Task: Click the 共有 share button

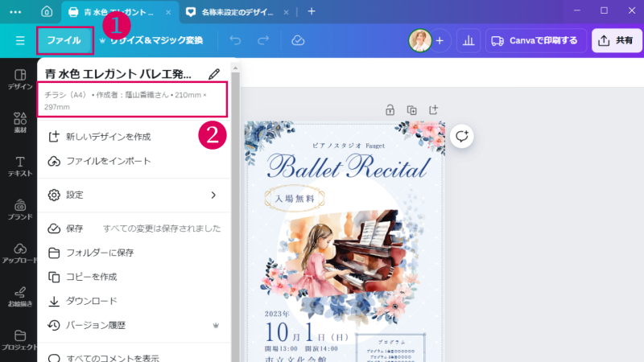Action: coord(617,41)
